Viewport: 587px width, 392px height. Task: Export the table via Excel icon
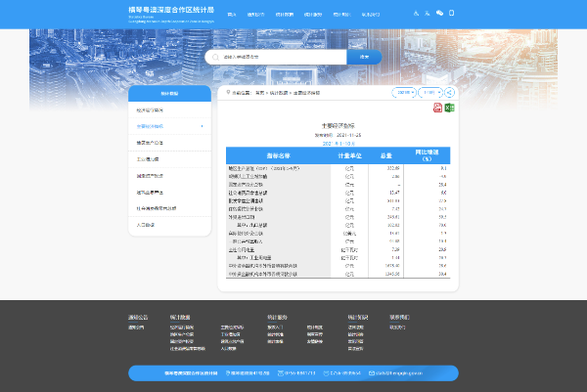tap(449, 108)
